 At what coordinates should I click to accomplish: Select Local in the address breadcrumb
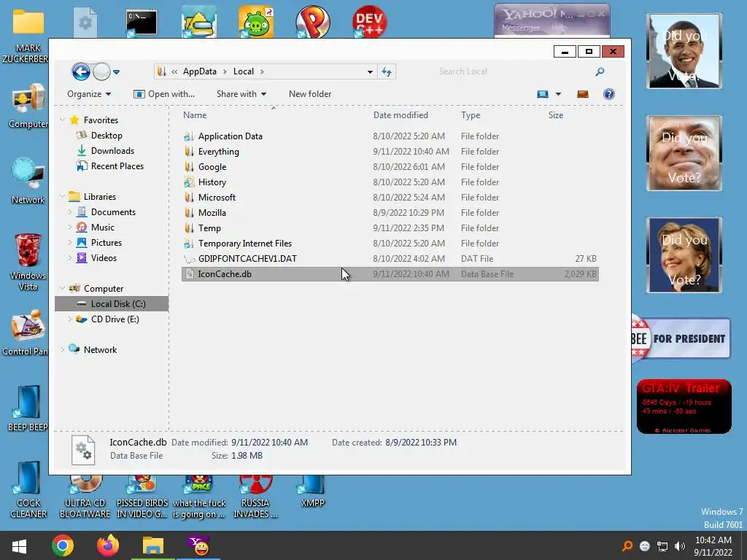244,71
